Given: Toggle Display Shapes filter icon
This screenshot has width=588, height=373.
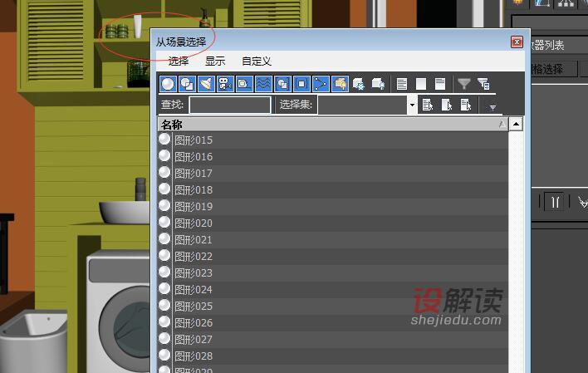Looking at the screenshot, I should (x=187, y=84).
